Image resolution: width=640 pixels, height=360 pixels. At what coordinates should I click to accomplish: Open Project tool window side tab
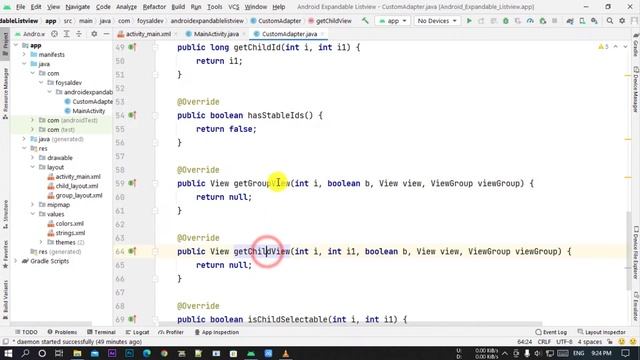(5, 44)
